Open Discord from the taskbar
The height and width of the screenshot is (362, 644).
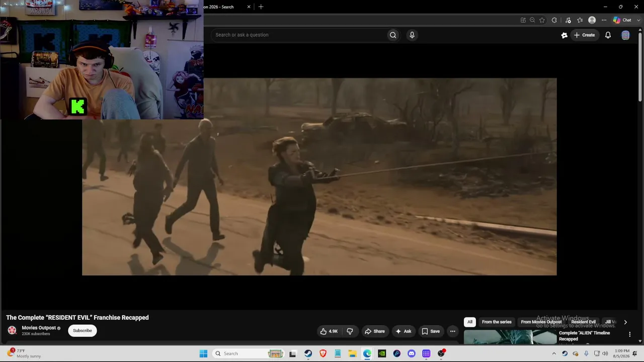[412, 353]
